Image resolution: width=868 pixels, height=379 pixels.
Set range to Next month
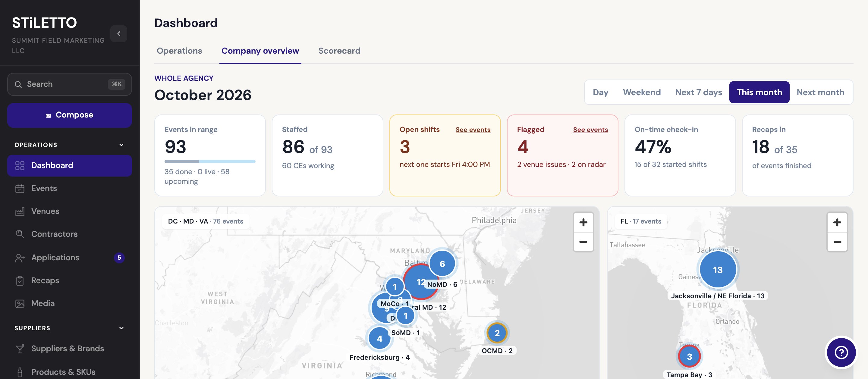820,92
